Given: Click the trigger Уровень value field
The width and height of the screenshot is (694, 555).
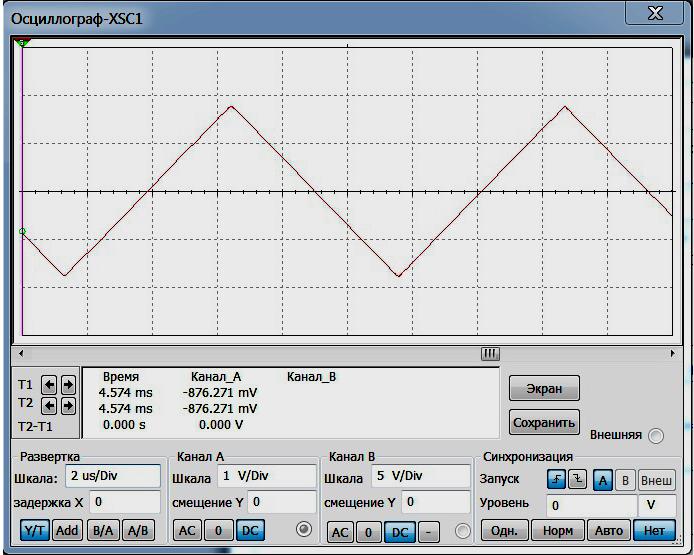Looking at the screenshot, I should (591, 505).
